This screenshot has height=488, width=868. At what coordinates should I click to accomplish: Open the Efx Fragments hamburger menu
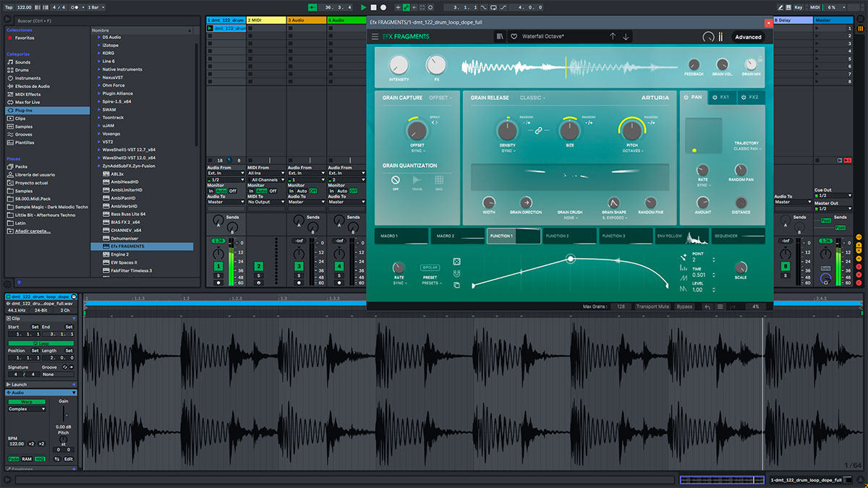click(x=375, y=37)
